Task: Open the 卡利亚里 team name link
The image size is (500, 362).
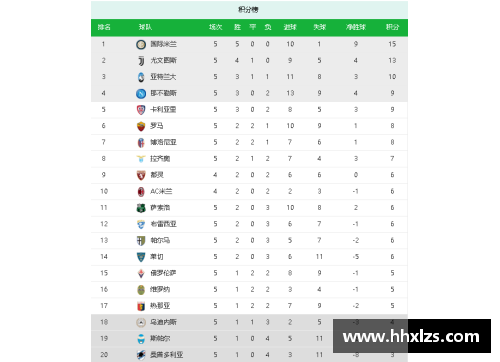Action: point(163,110)
